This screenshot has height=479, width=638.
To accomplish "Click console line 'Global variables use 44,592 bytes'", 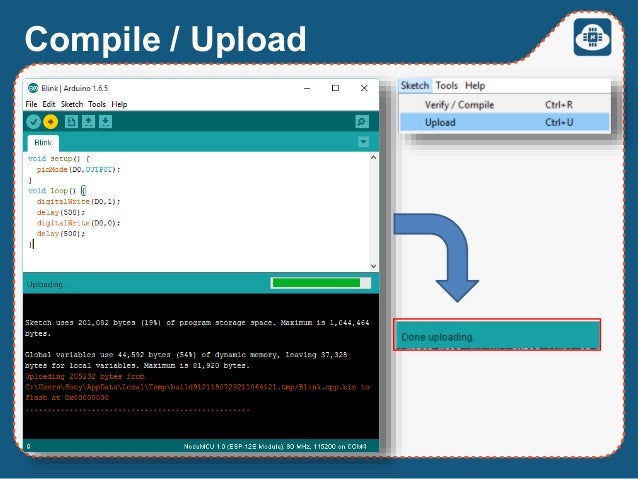I will 186,354.
